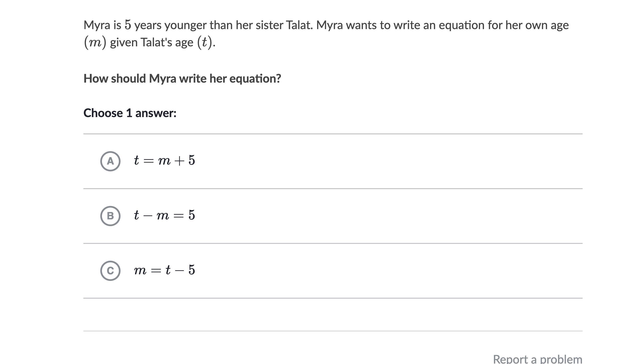Click the letter m starting option C's equation
642x364 pixels.
click(140, 270)
